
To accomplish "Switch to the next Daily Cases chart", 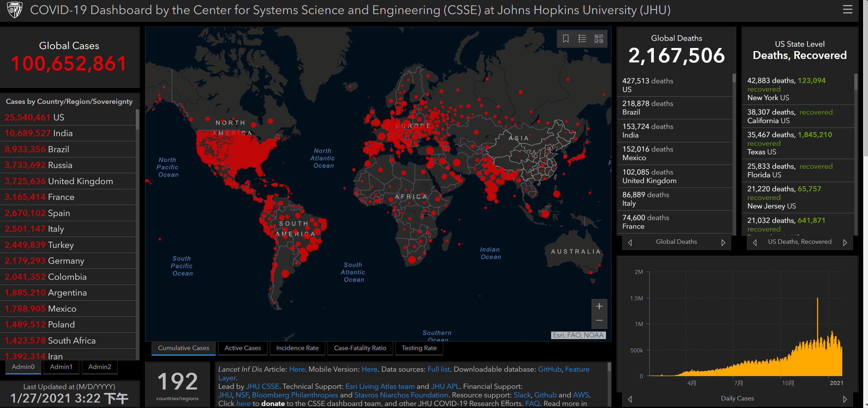I will [845, 399].
